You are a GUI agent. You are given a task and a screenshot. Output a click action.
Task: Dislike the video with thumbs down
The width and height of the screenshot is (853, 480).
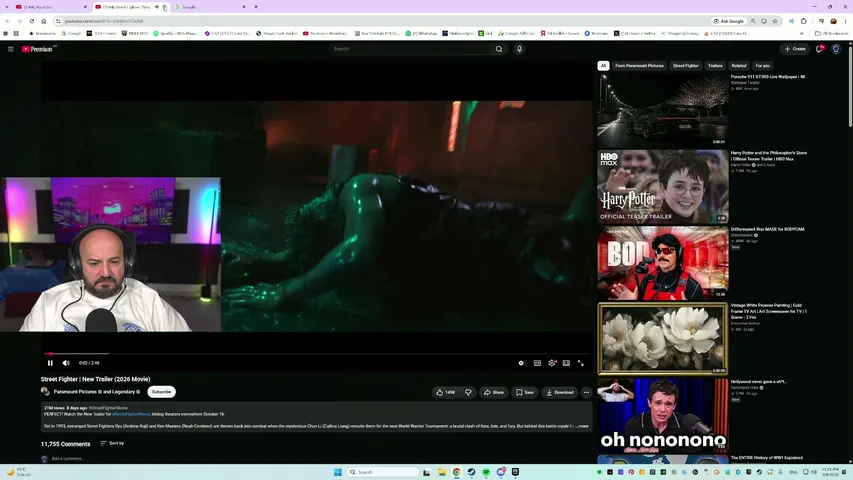coord(468,392)
